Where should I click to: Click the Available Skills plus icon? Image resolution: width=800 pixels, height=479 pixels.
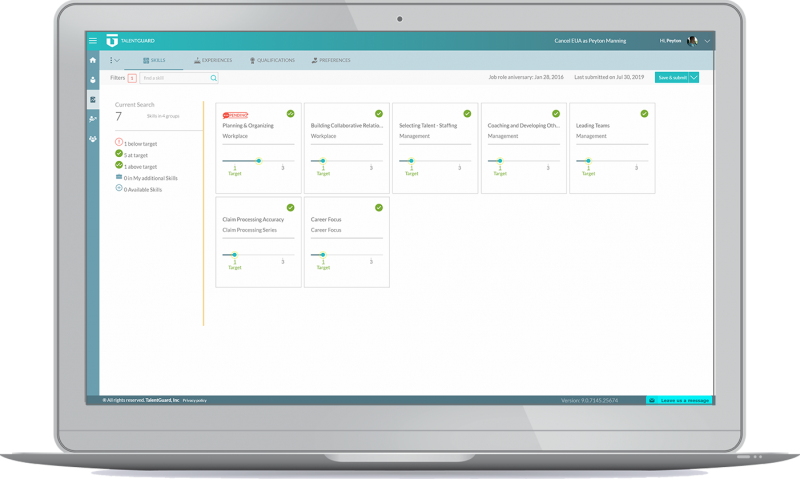point(119,188)
